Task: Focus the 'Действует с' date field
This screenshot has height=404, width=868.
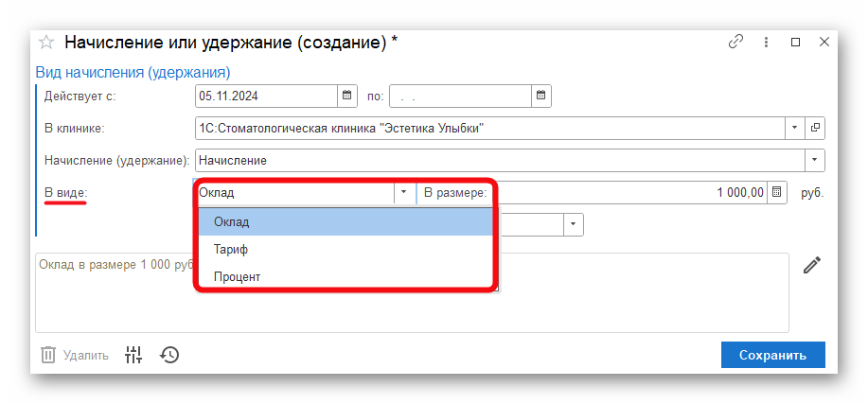Action: 266,96
